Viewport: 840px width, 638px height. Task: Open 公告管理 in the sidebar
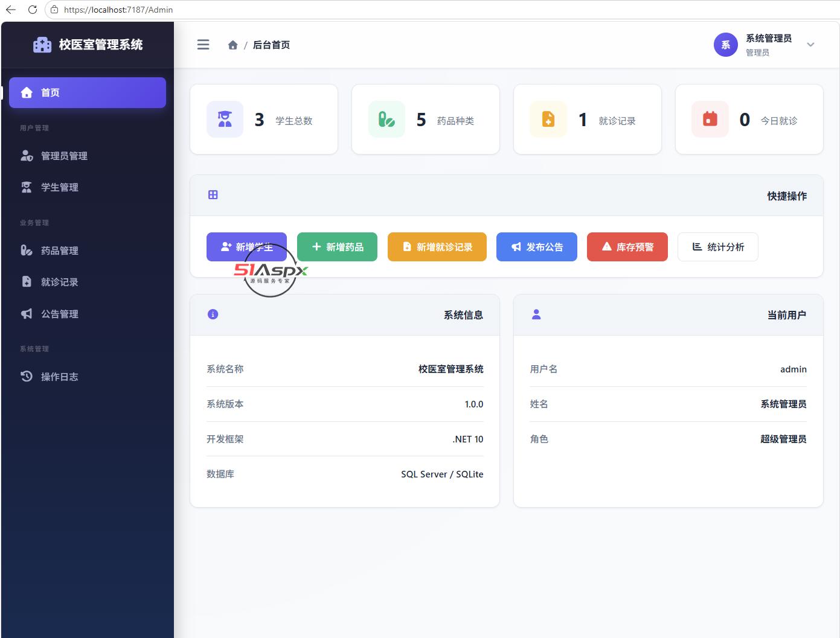click(x=88, y=314)
